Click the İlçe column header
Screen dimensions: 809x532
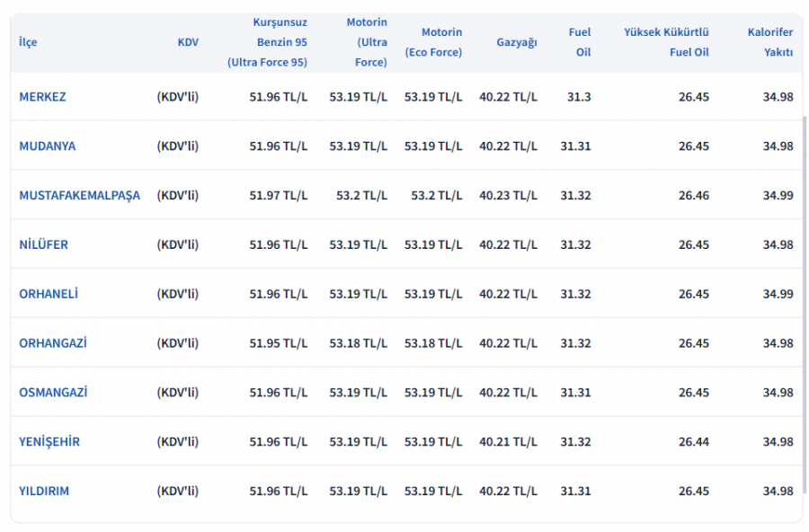coord(28,42)
